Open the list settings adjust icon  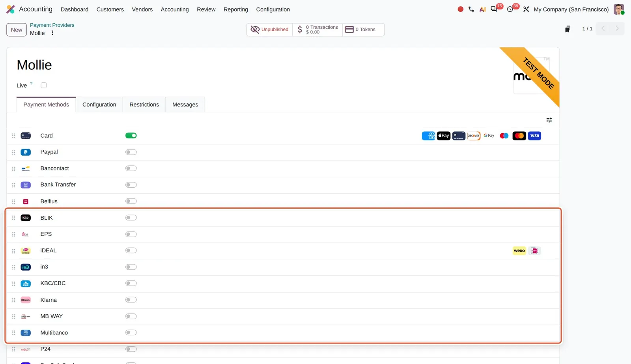549,120
